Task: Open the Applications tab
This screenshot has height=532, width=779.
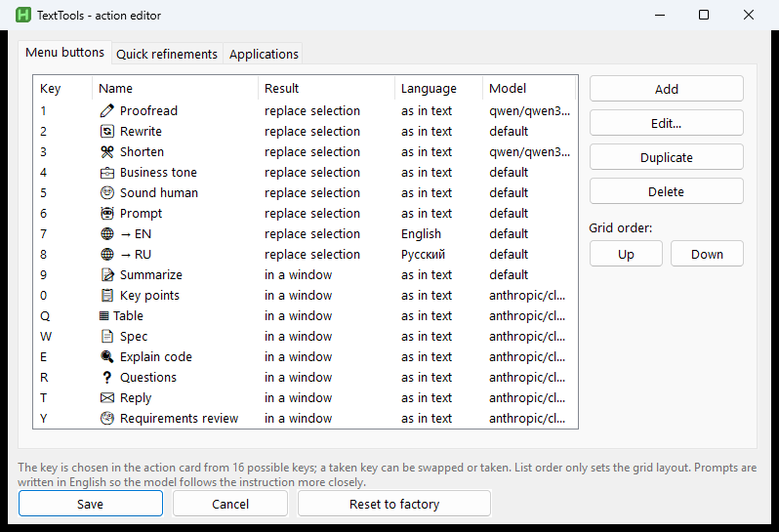Action: point(264,54)
